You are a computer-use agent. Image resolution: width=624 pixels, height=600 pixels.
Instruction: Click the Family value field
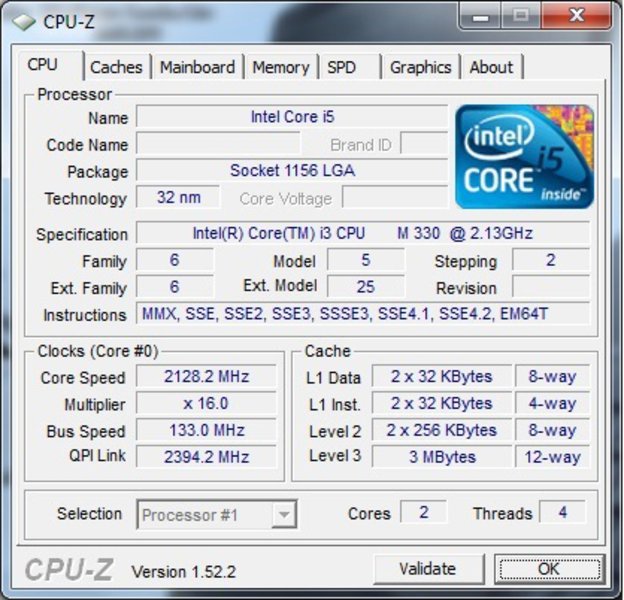(x=174, y=260)
